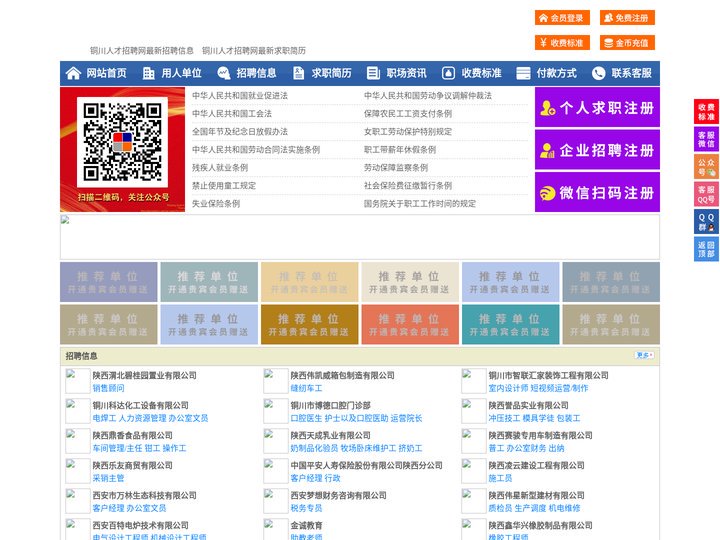Open company 铜川科达化工设备有限公司

[141, 405]
